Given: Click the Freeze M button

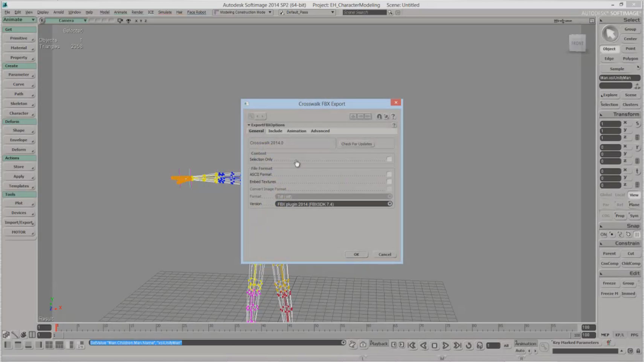Looking at the screenshot, I should click(609, 293).
